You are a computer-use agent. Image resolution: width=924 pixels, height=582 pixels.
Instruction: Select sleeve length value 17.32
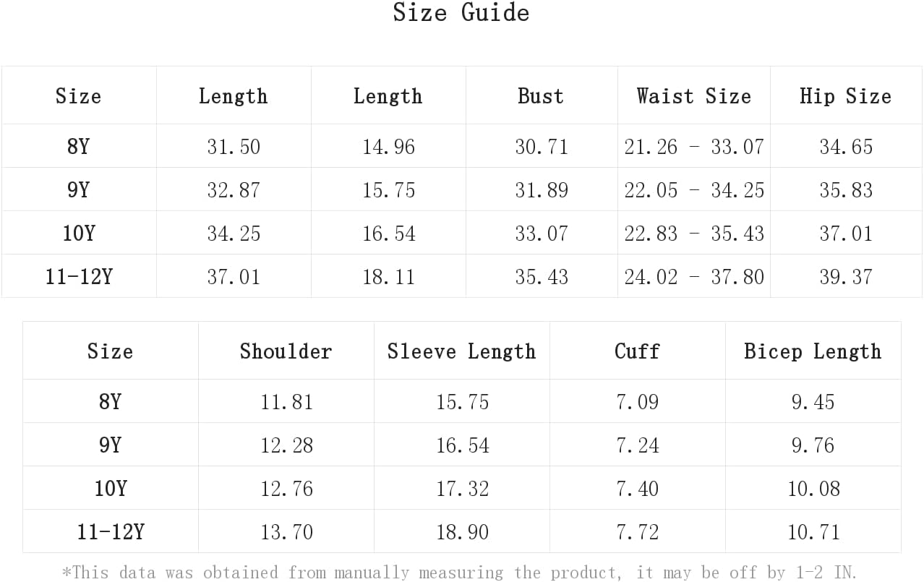click(463, 488)
